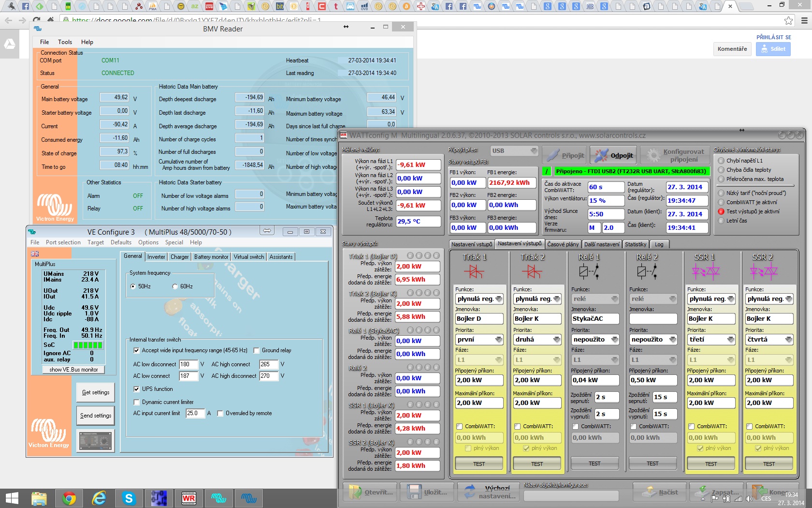The width and height of the screenshot is (812, 508).
Task: Click the double-arrow button in VE Configure title bar
Action: [x=267, y=231]
